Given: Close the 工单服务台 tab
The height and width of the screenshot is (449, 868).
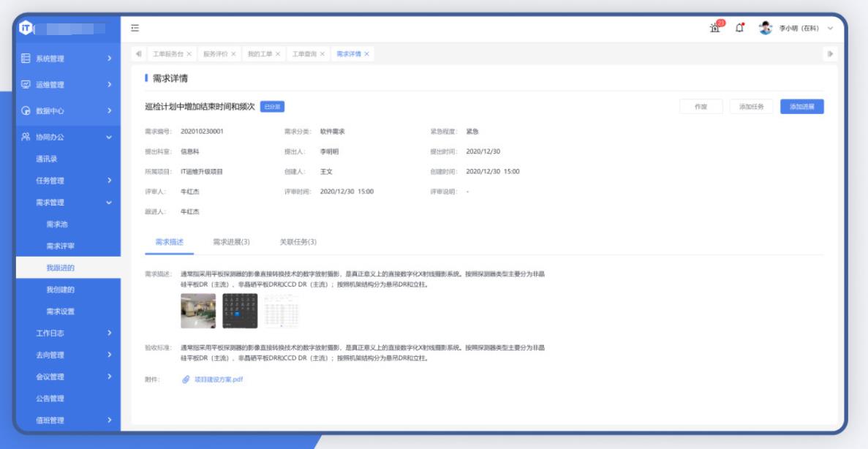Looking at the screenshot, I should [x=189, y=54].
